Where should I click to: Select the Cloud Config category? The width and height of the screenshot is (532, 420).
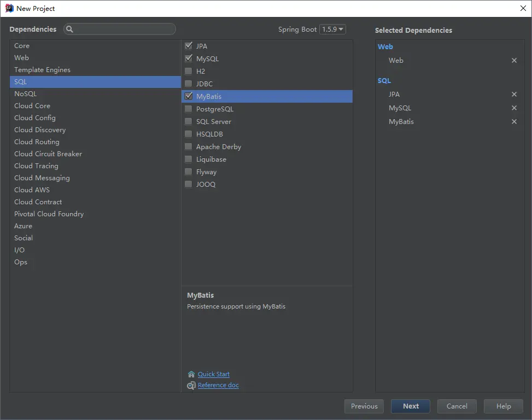click(x=95, y=117)
